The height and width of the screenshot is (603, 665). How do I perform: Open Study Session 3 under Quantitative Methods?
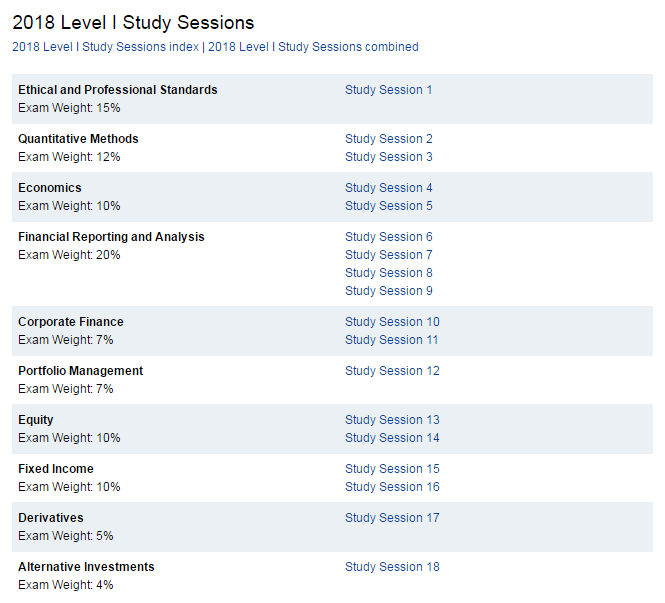(x=388, y=157)
